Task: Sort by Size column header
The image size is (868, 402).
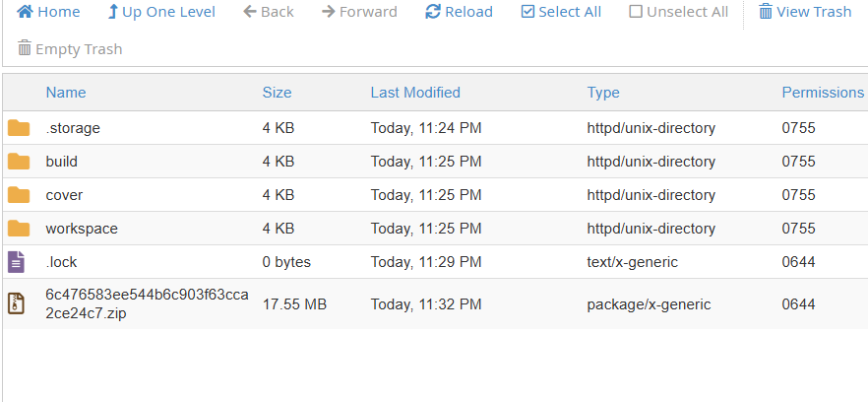Action: [x=277, y=93]
